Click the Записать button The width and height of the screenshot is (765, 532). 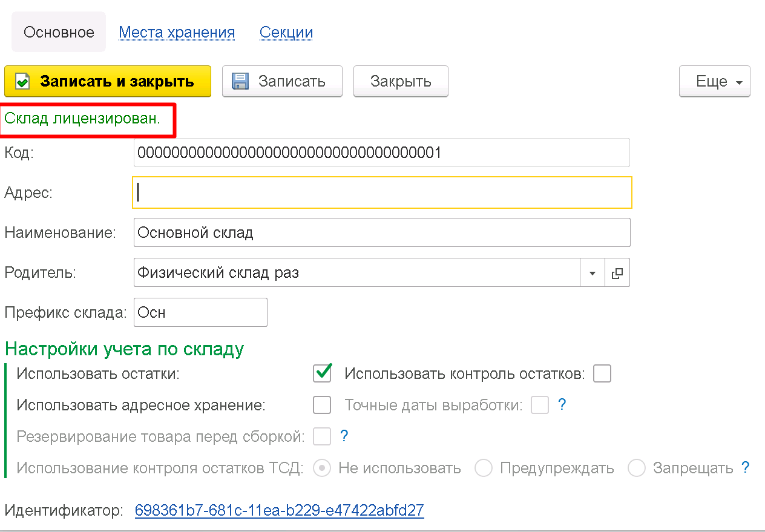(282, 81)
